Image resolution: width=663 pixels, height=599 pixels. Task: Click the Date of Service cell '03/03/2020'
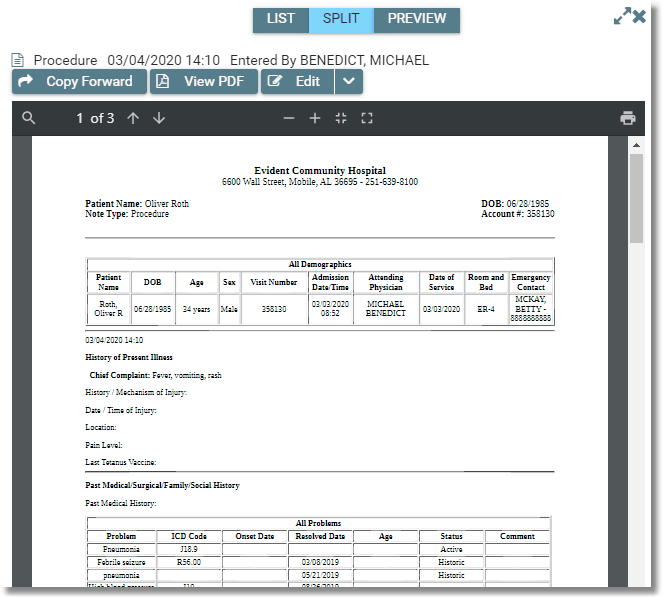pos(441,309)
